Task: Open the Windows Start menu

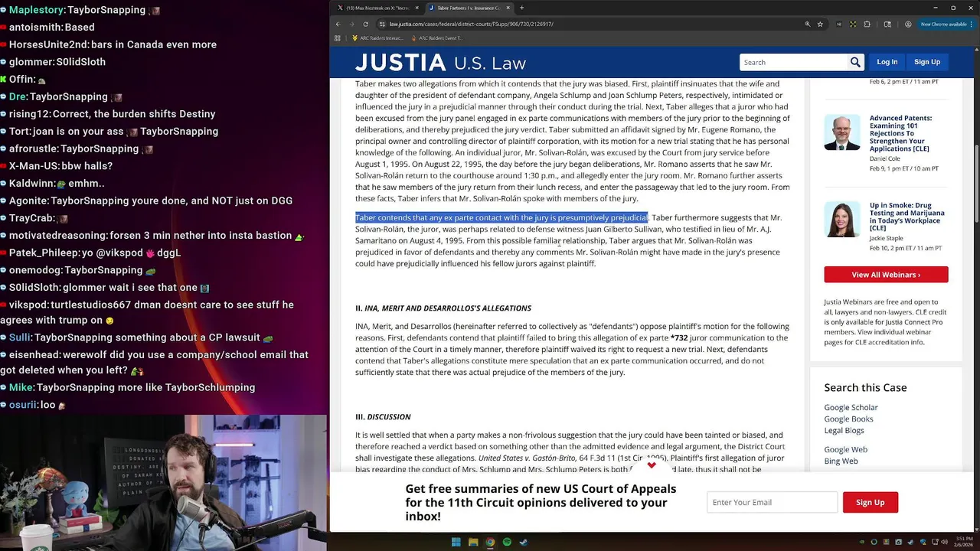Action: [x=456, y=542]
